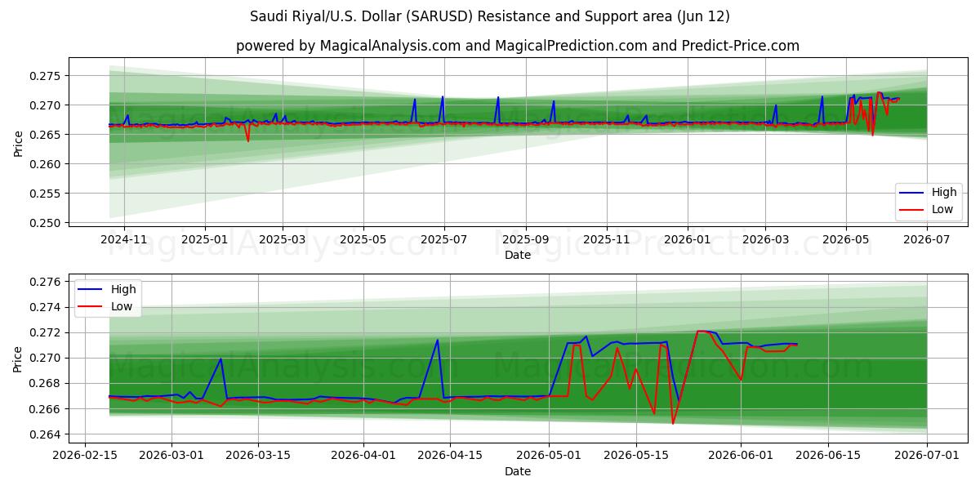Screen dimensions: 980x490
Task: Click the top chart x-axis label '2026-05'
Action: tap(846, 238)
